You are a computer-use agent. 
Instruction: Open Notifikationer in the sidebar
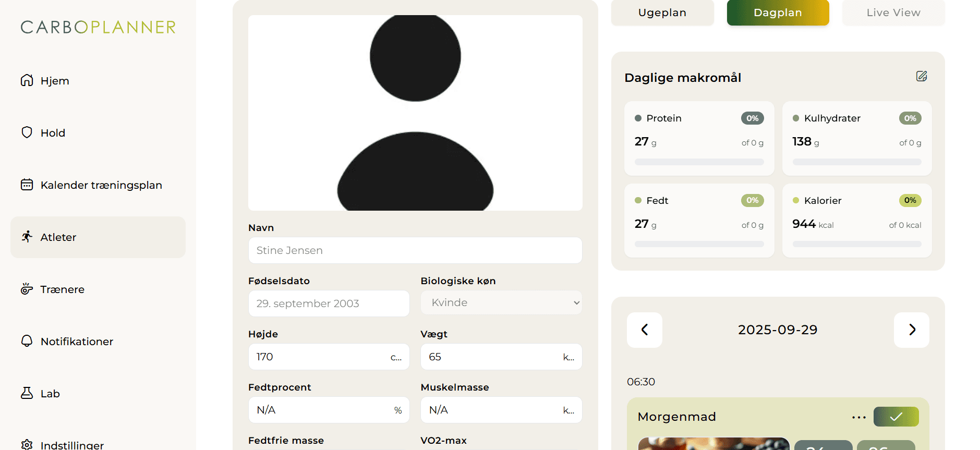[98, 341]
